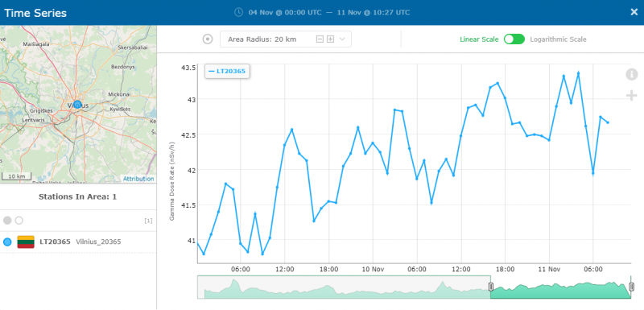The width and height of the screenshot is (644, 310).
Task: Increase area radius with plus icon
Action: (330, 39)
